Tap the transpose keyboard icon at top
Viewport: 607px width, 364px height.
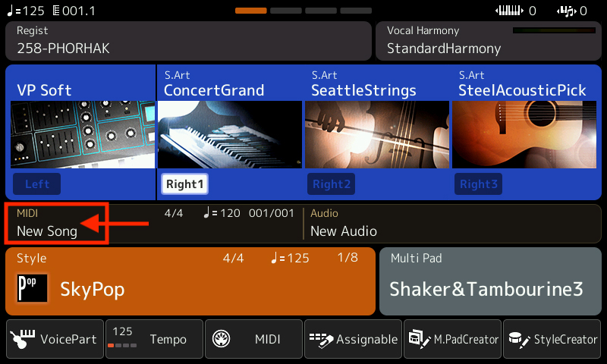click(x=509, y=11)
